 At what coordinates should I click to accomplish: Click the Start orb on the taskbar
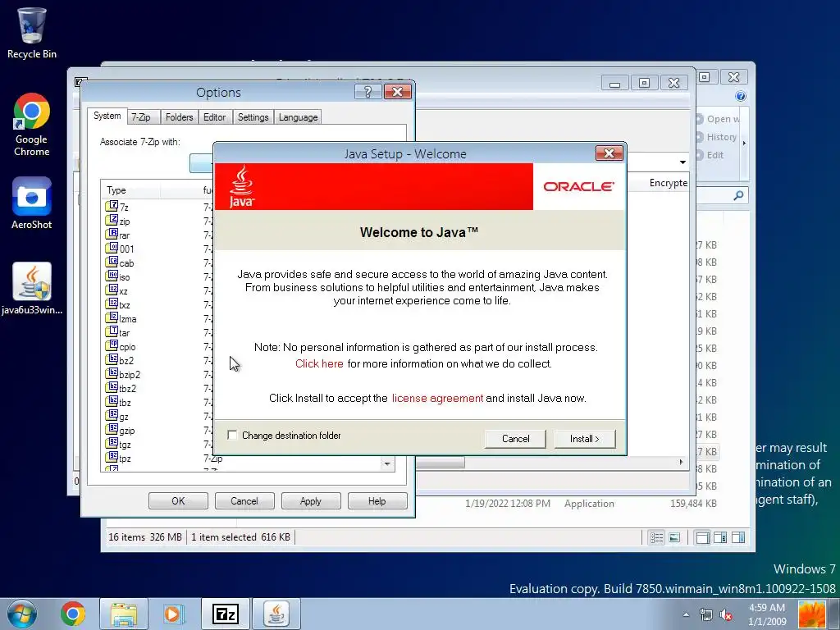pos(22,614)
